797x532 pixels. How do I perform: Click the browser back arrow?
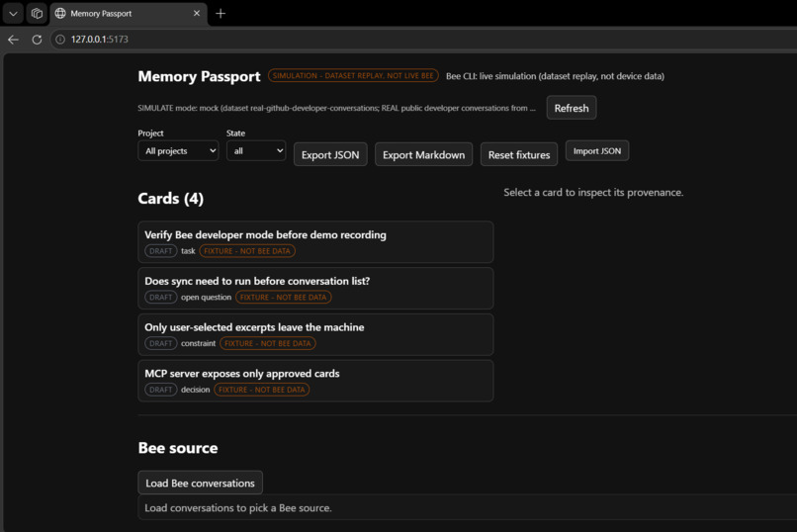13,40
